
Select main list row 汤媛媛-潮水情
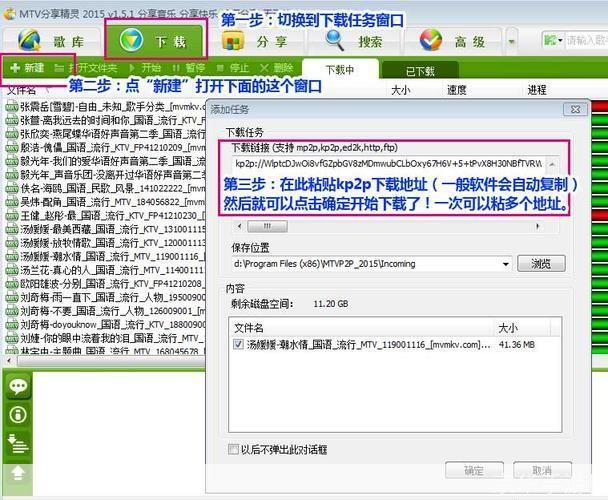coord(105,256)
